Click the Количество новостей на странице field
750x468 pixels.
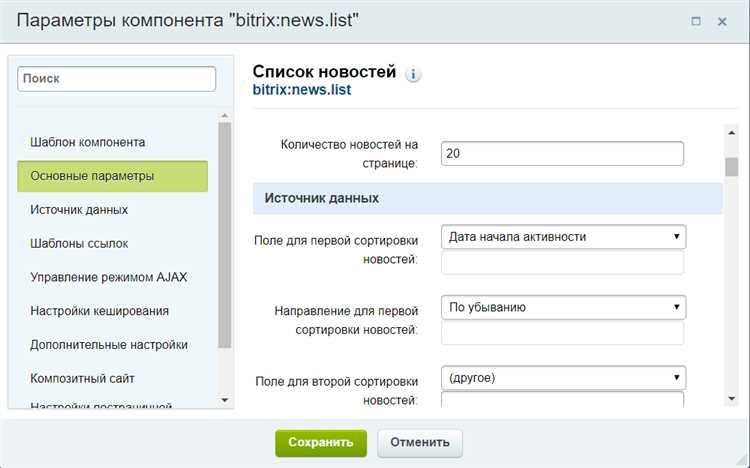[x=562, y=154]
